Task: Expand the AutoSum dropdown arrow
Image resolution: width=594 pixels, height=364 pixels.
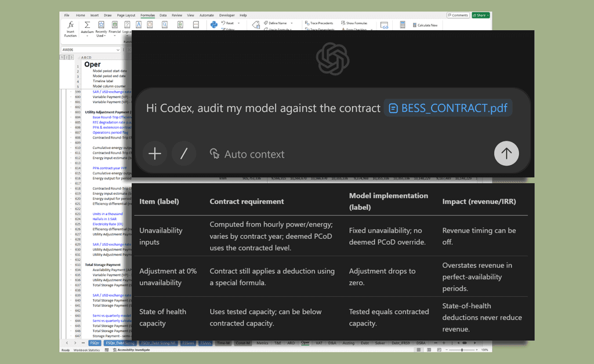Action: coord(87,36)
